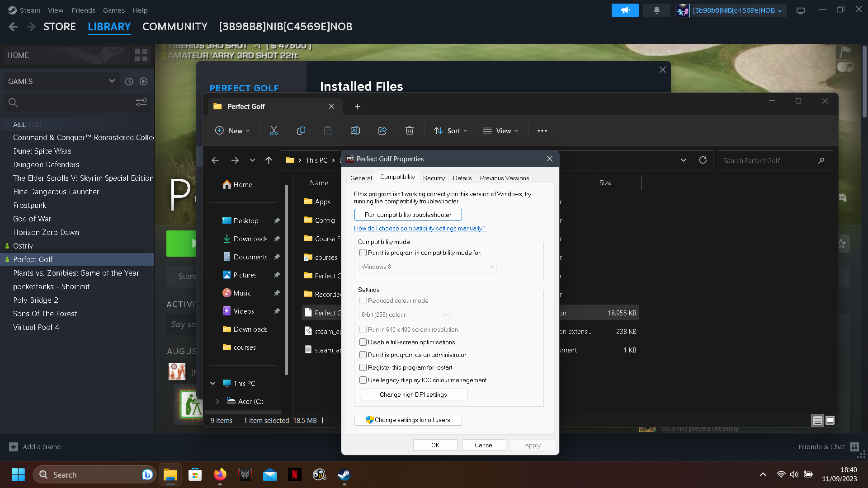The height and width of the screenshot is (488, 868).
Task: Open Firefox from the taskbar
Action: 220,474
